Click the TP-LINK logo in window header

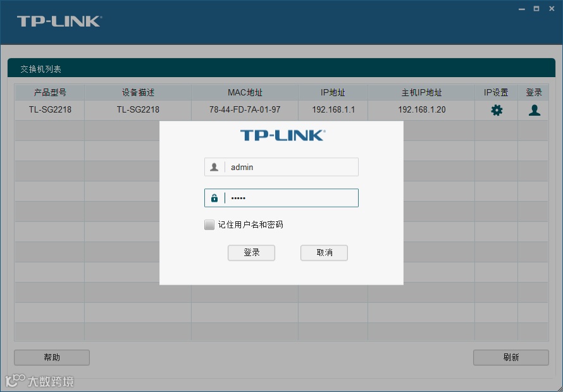(59, 21)
